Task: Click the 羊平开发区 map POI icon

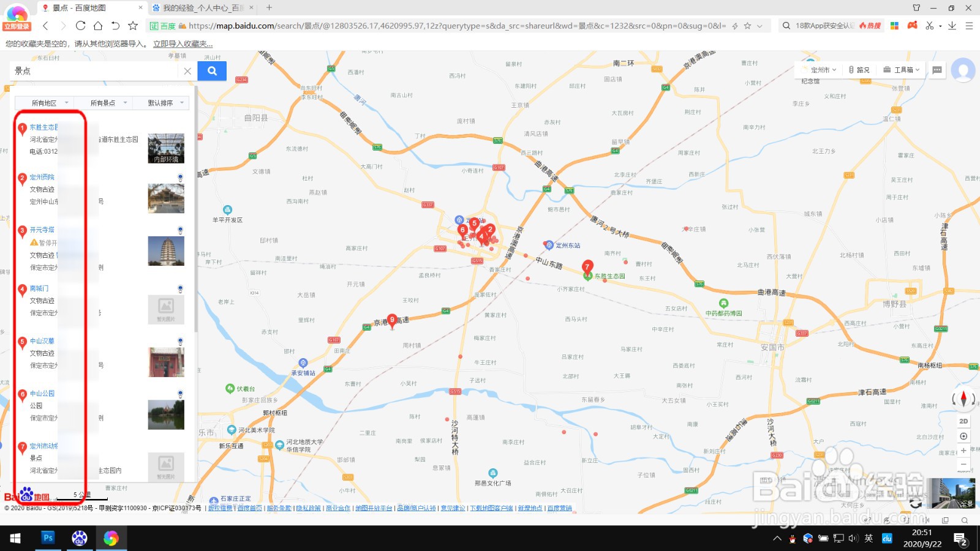Action: tap(227, 210)
